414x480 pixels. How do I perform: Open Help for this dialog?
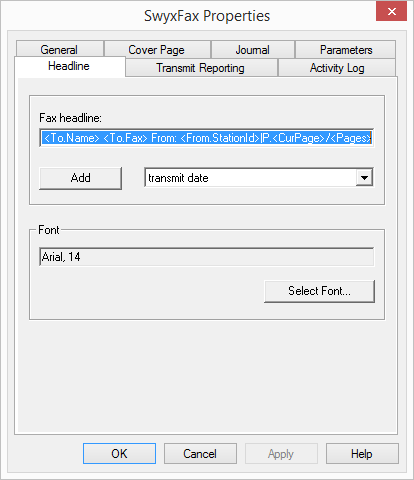coord(362,453)
